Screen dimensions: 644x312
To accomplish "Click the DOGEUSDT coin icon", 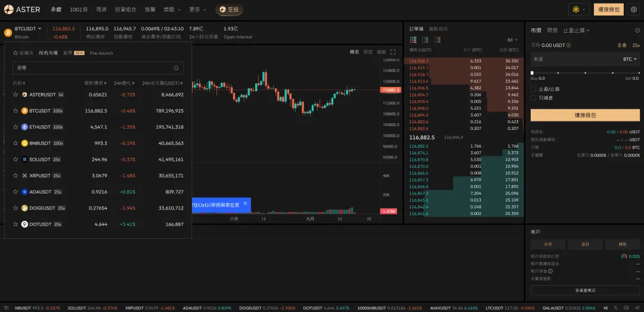I will click(x=24, y=208).
